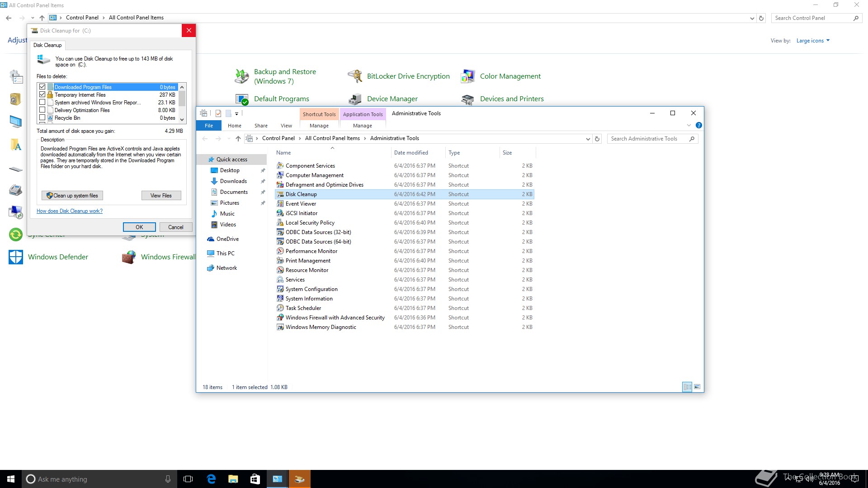Viewport: 868px width, 488px height.
Task: Click the Administrative Tools help icon
Action: click(x=698, y=126)
